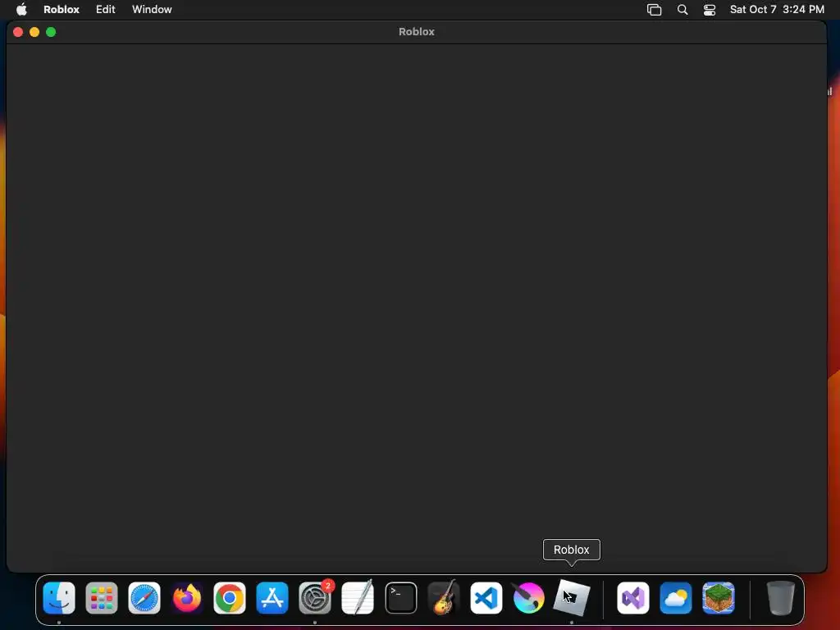The width and height of the screenshot is (840, 630).
Task: Click the date and time clock
Action: (778, 9)
